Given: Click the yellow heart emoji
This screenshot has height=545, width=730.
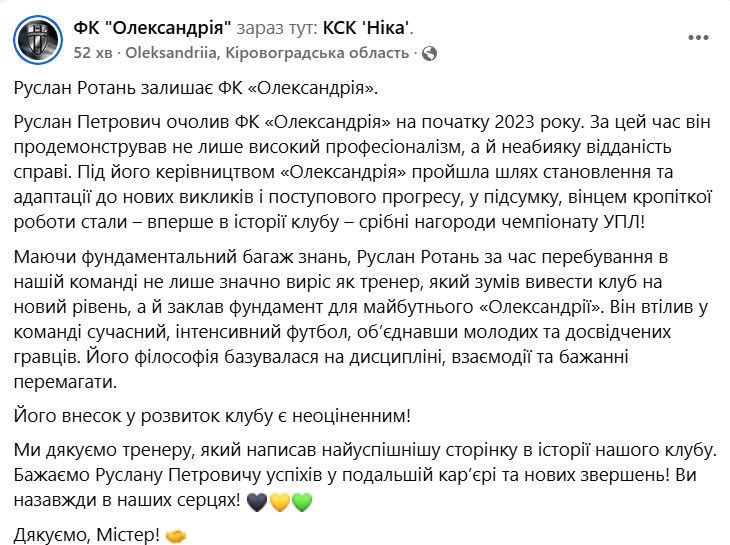Looking at the screenshot, I should pos(279,499).
